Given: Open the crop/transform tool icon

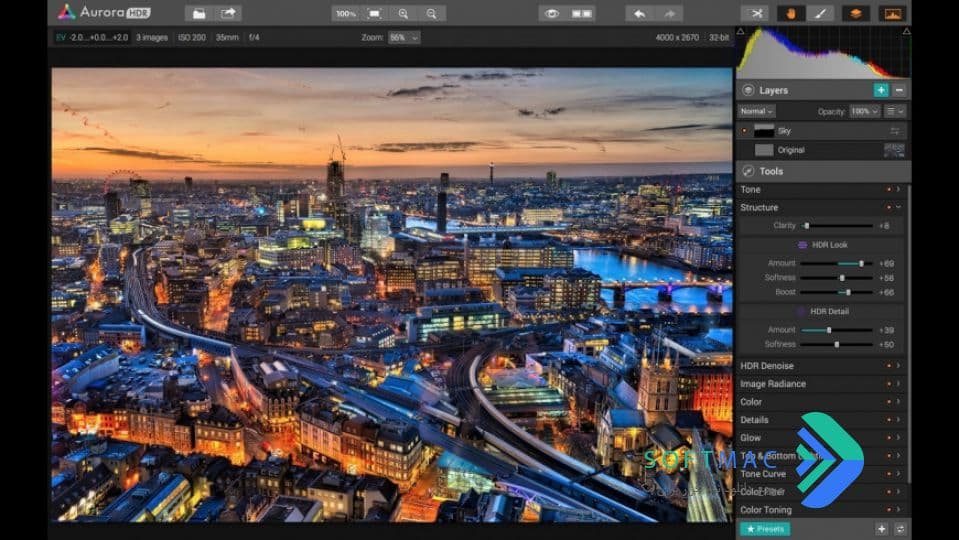Looking at the screenshot, I should pyautogui.click(x=757, y=13).
